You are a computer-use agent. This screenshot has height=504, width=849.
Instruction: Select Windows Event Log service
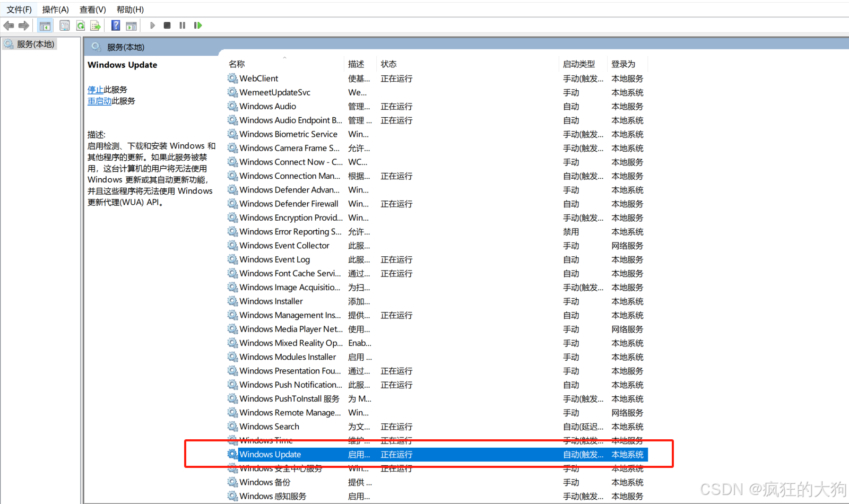[x=437, y=259]
